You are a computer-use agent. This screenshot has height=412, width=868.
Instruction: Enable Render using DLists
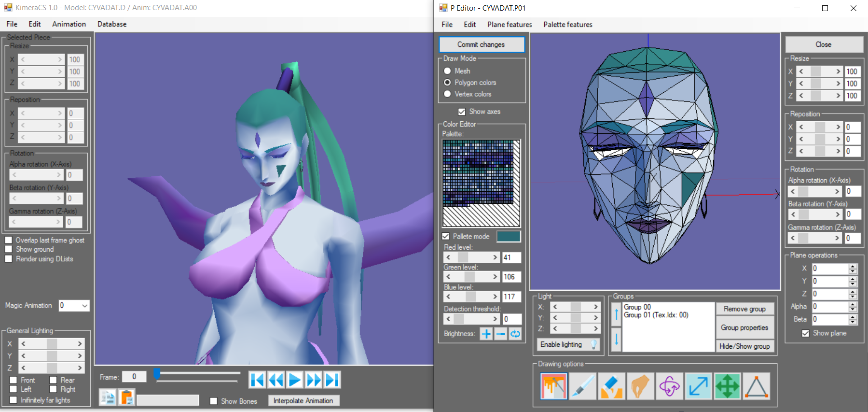9,259
